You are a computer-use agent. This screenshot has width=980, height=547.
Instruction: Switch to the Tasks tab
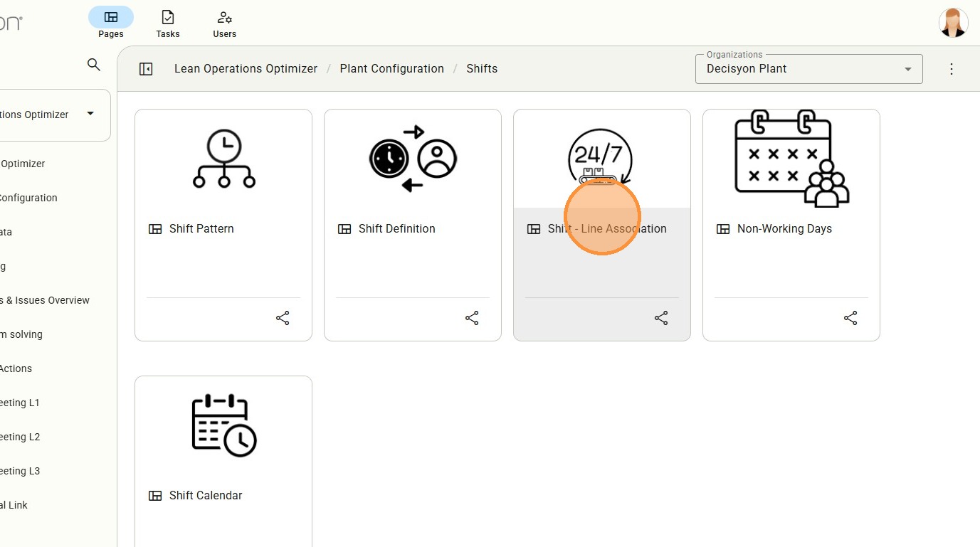click(168, 23)
